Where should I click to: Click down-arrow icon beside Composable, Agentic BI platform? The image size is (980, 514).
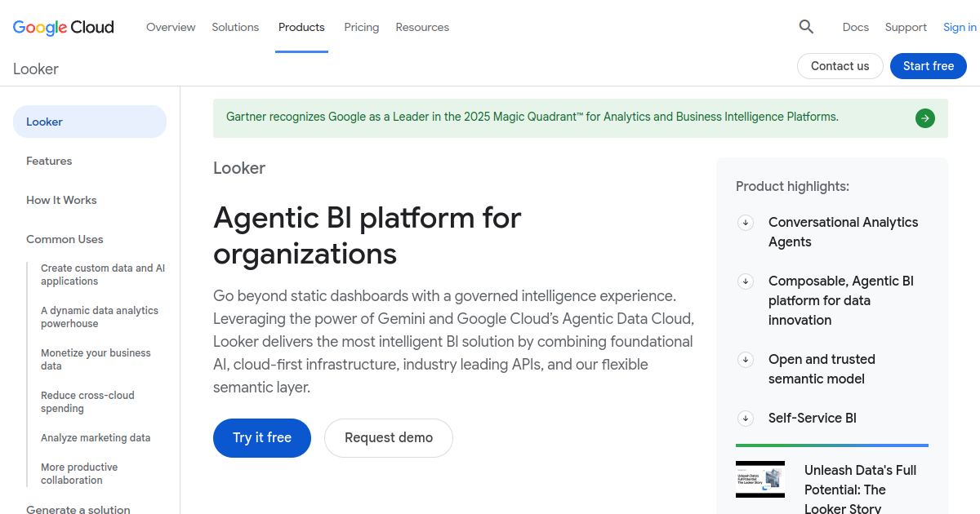746,281
